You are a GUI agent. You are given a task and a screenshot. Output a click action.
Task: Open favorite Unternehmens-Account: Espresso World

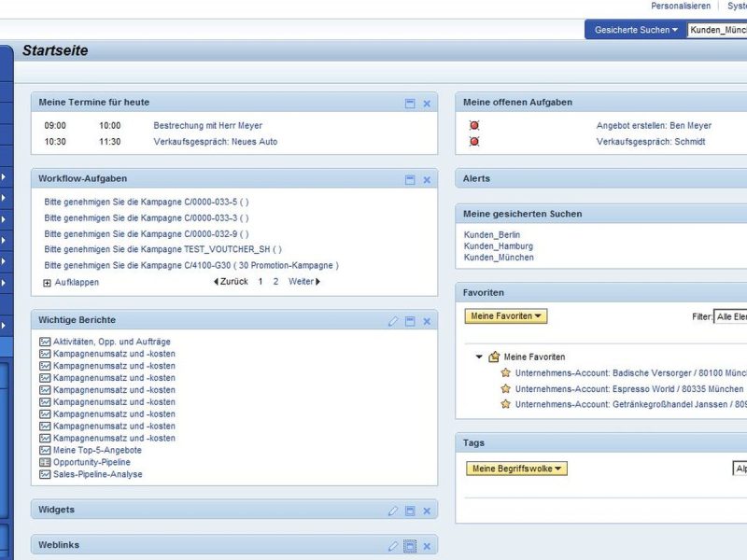(629, 389)
